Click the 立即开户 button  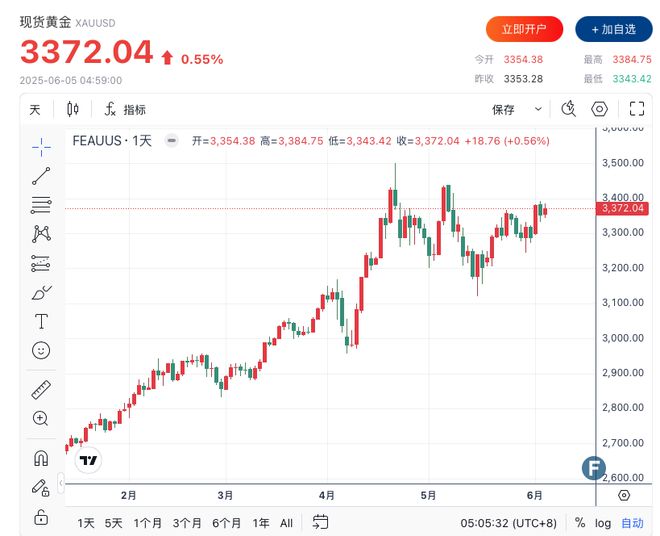pos(524,29)
